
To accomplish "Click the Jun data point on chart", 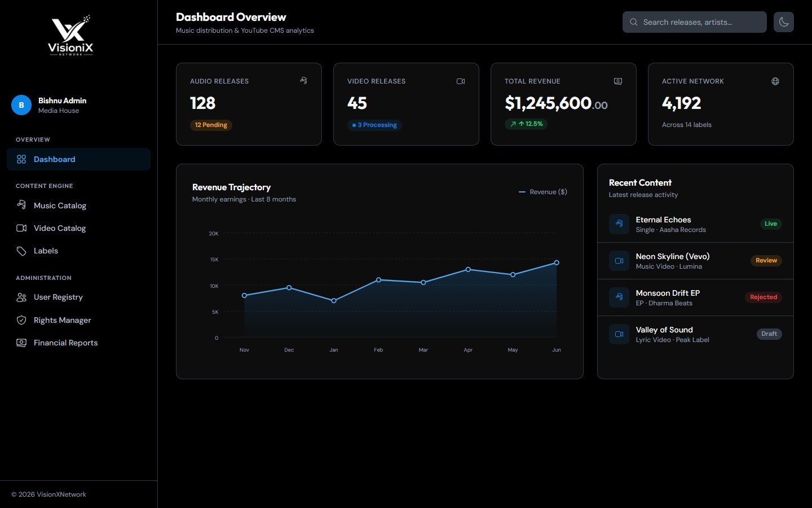I will [x=557, y=262].
